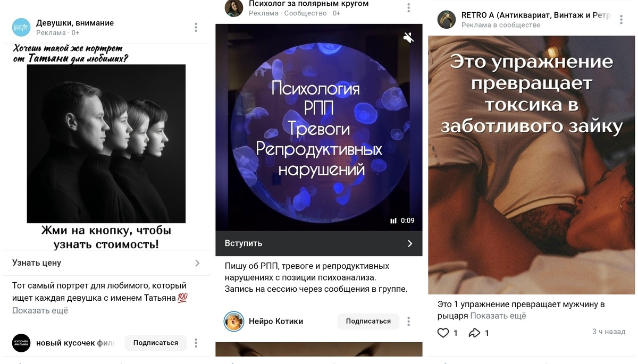Click Узнать цену row with chevron
Viewport: 638px width, 364px height.
[106, 263]
